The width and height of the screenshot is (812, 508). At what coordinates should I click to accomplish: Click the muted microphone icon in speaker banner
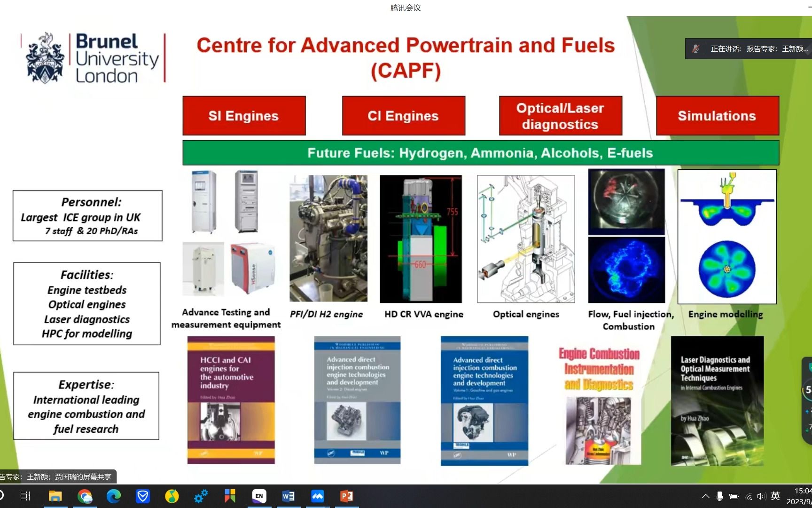695,48
